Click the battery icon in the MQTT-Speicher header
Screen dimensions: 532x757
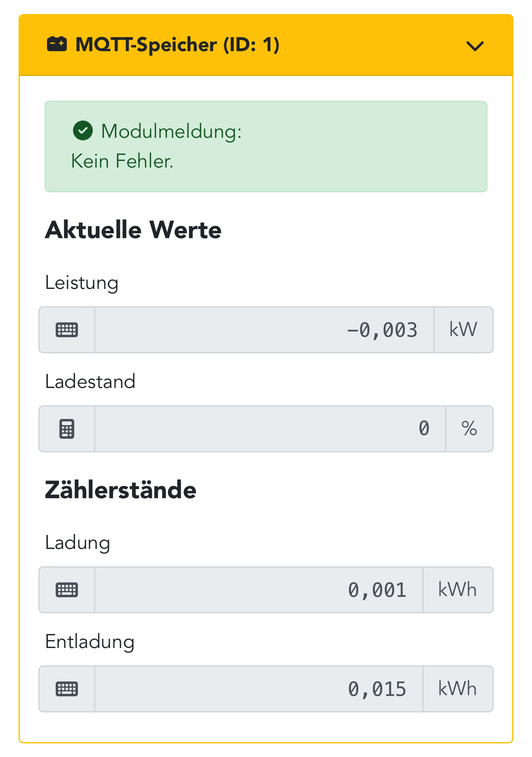coord(57,44)
